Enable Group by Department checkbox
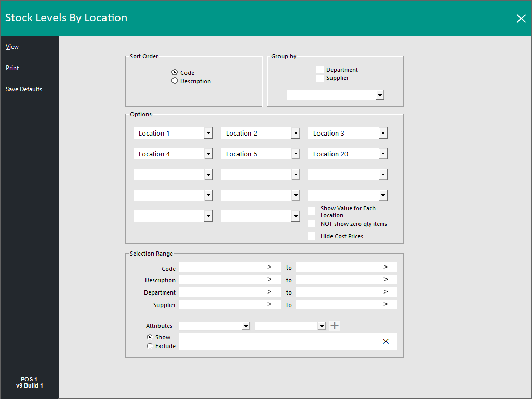Image resolution: width=532 pixels, height=399 pixels. 320,70
